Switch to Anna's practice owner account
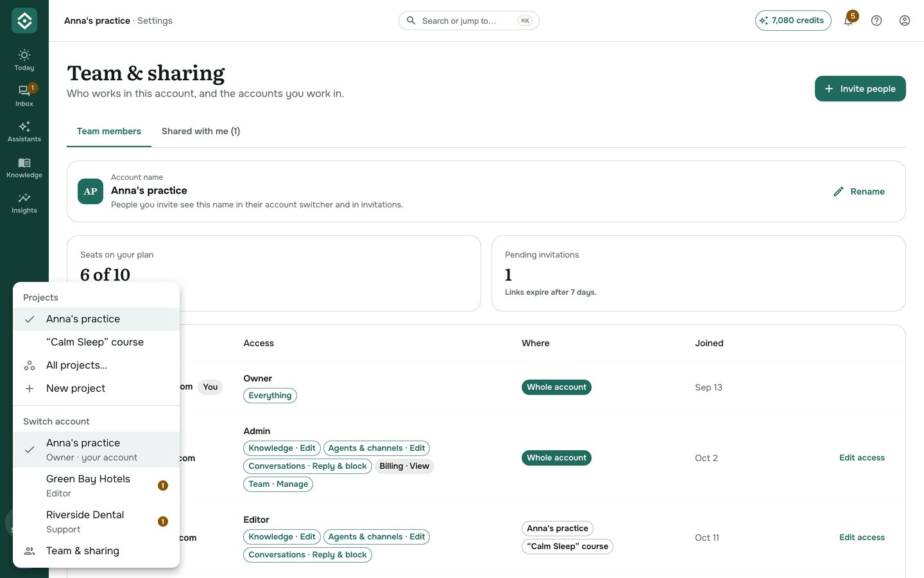The height and width of the screenshot is (578, 924). [96, 450]
